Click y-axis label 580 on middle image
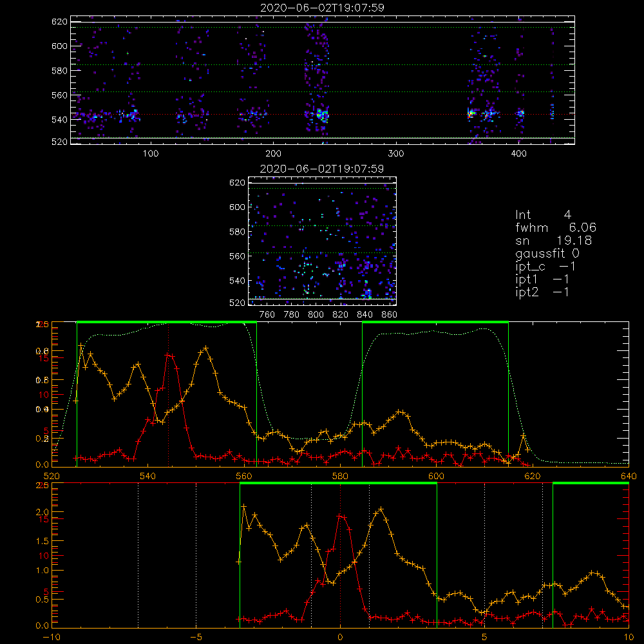 237,232
